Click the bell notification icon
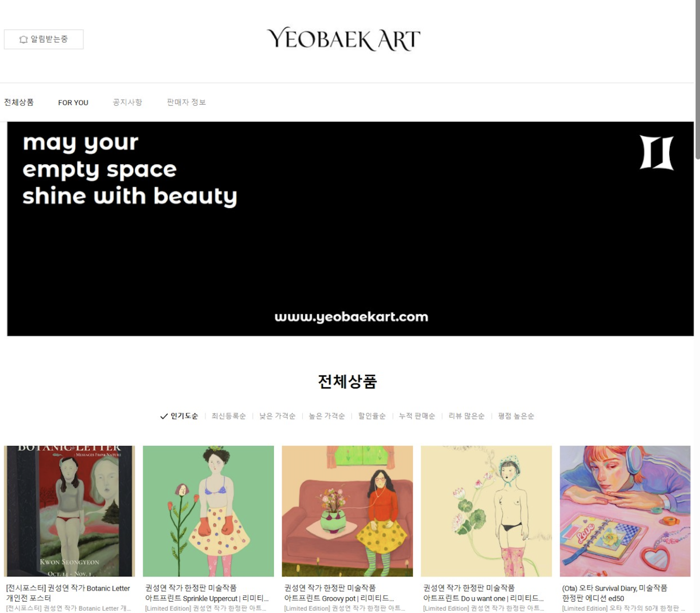700x613 pixels. tap(24, 39)
